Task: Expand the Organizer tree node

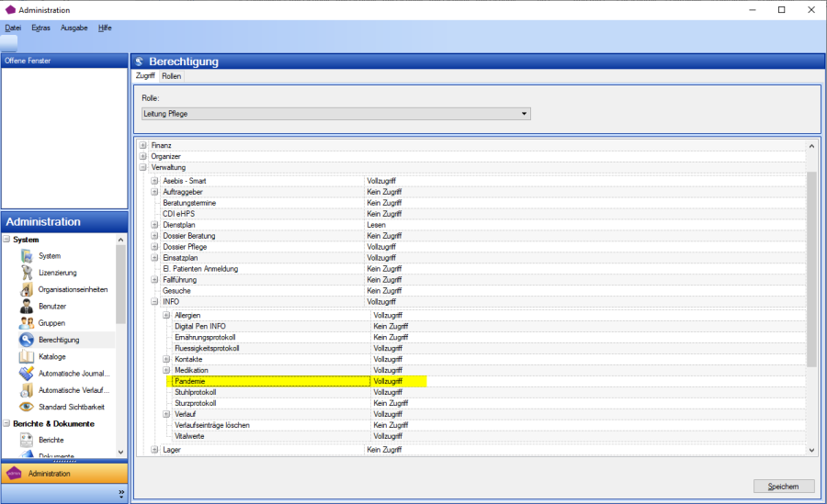Action: point(143,156)
